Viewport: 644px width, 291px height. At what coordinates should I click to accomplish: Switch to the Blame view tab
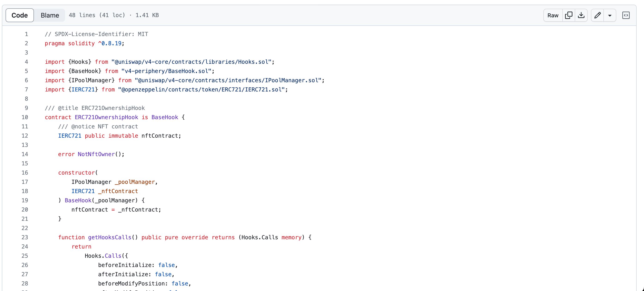click(x=50, y=15)
